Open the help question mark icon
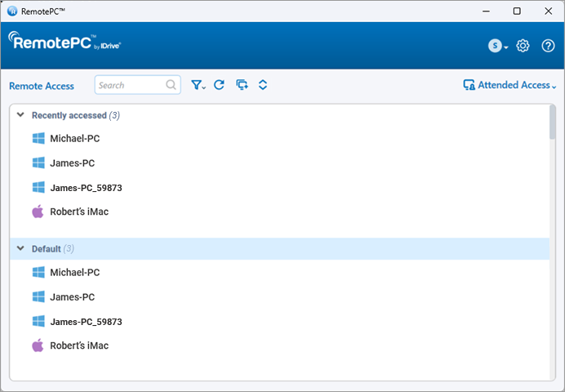The width and height of the screenshot is (565, 392). (548, 46)
